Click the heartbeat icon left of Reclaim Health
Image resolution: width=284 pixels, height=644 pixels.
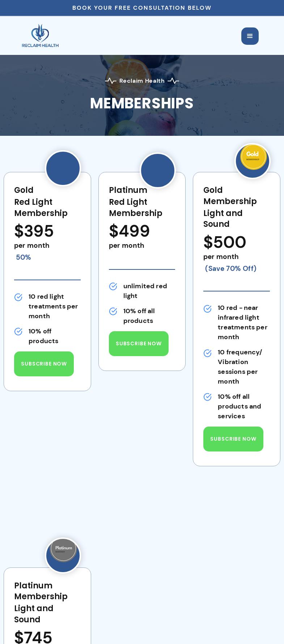coord(111,81)
